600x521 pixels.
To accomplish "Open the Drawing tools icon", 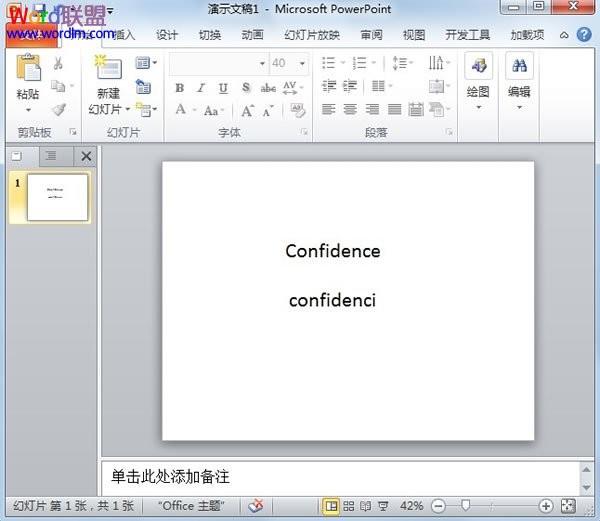I will pos(478,65).
